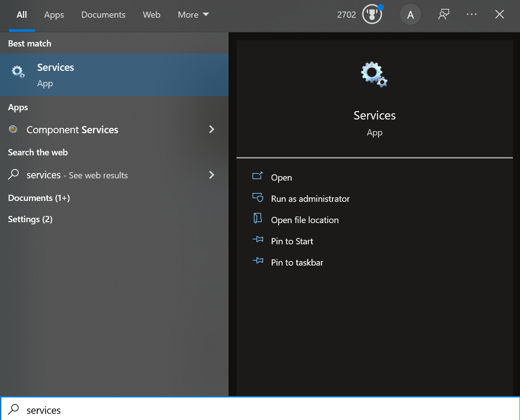Expand Component Services with its chevron arrow
520x420 pixels.
(x=212, y=129)
